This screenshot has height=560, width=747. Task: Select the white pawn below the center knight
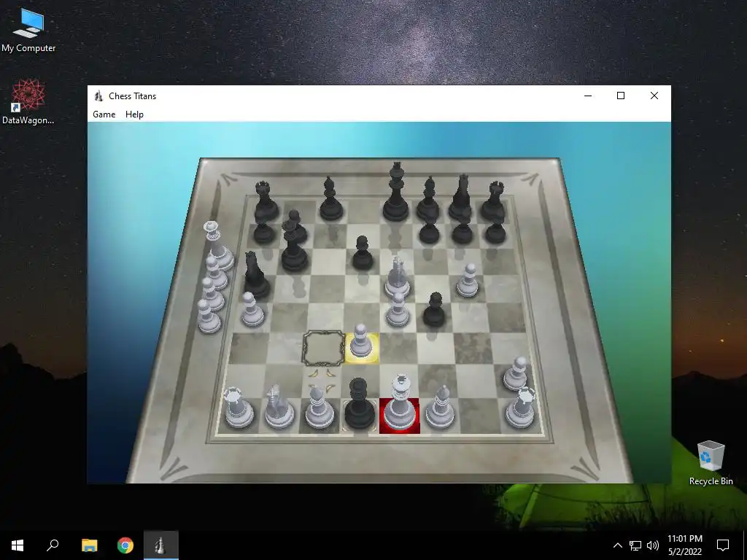(x=398, y=310)
